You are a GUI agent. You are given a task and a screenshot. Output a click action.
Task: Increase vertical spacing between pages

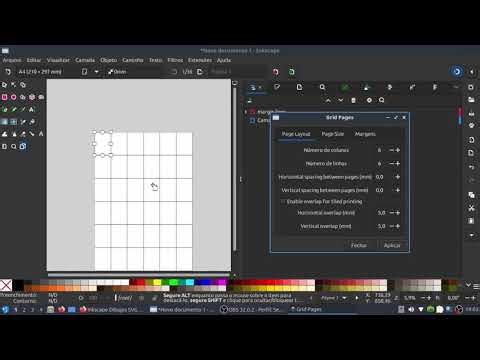[x=398, y=190]
